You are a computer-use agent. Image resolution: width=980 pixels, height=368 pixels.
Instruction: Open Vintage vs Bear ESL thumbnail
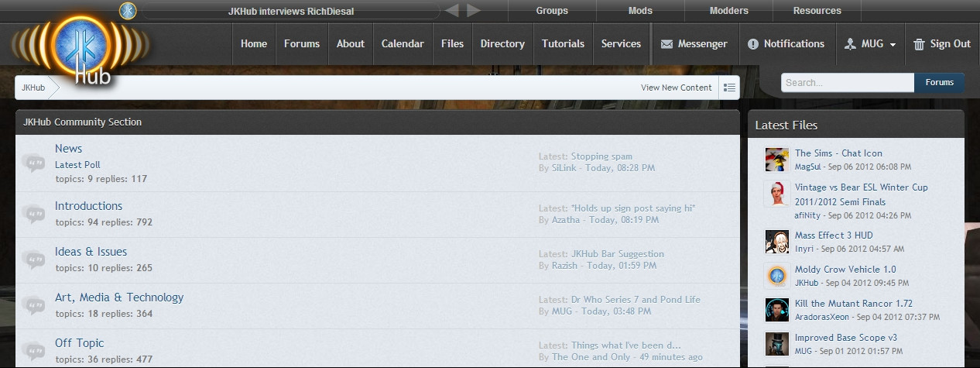777,194
